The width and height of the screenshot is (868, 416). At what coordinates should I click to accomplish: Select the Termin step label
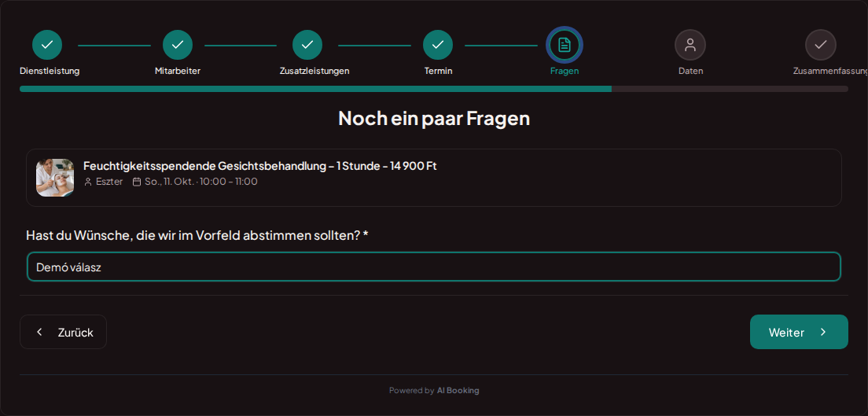pyautogui.click(x=439, y=71)
